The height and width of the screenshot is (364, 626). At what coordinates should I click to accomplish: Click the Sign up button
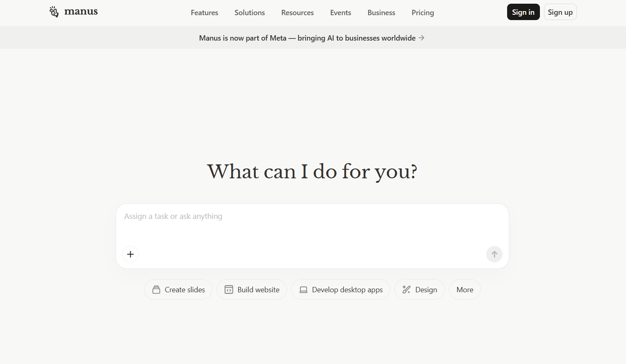coord(560,12)
